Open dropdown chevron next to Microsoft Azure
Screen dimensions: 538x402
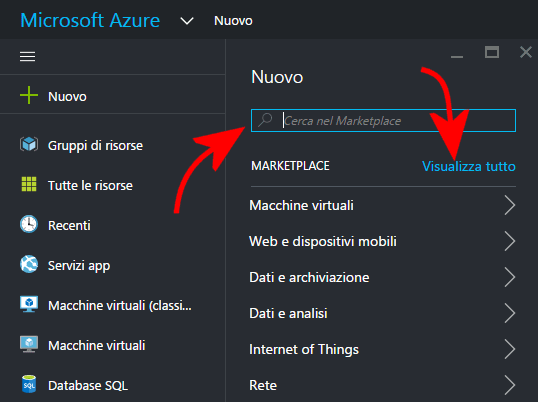coord(187,21)
